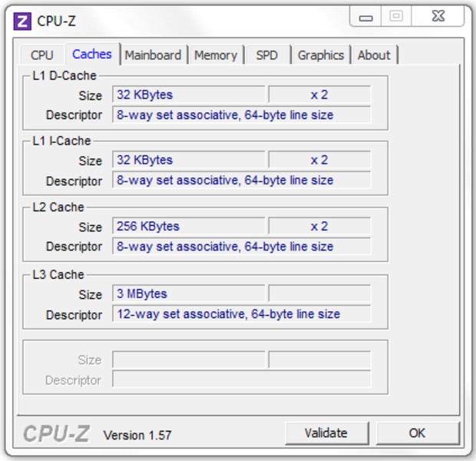476x461 pixels.
Task: Click the L1 I-Cache descriptor field
Action: 241,181
